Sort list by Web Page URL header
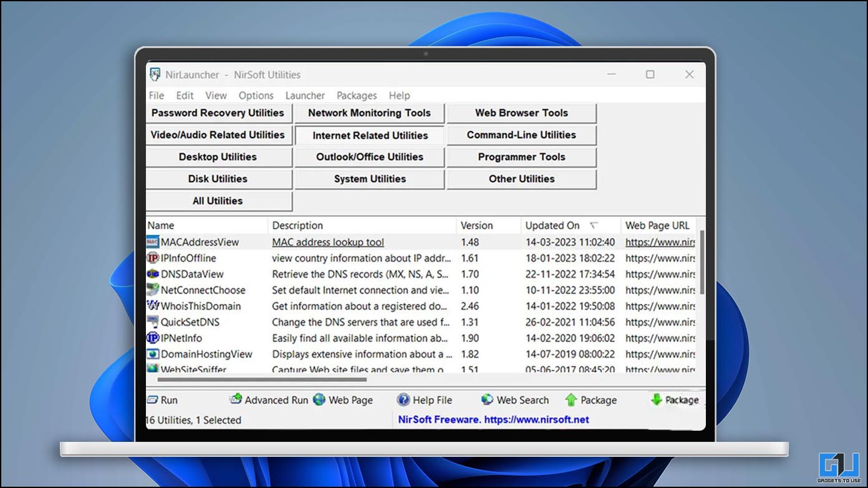 click(658, 226)
